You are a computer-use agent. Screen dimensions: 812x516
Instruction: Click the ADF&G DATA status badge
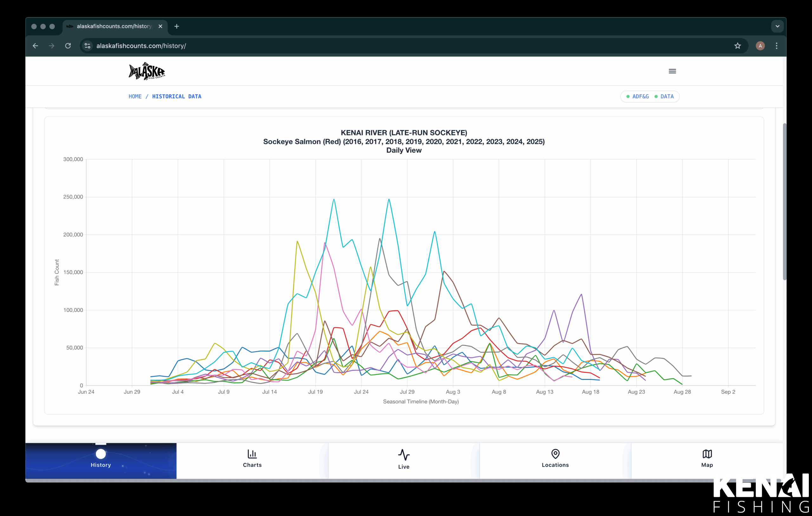click(x=650, y=96)
